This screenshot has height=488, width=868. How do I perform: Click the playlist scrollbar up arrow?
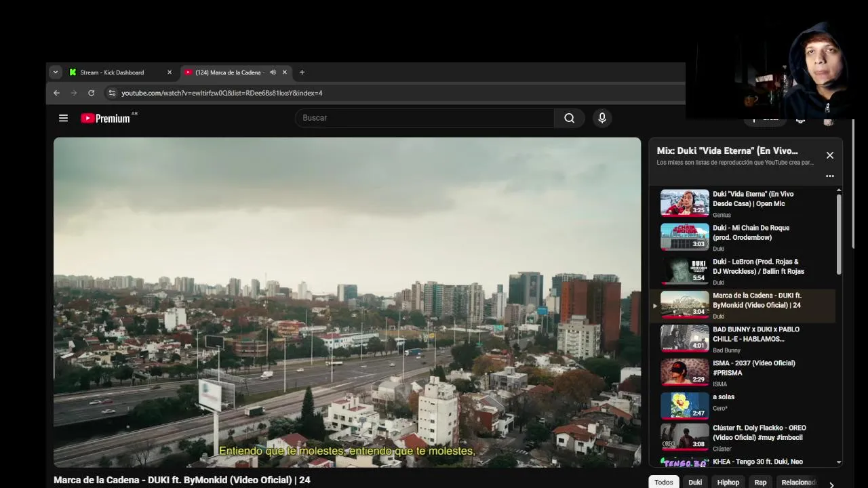(839, 190)
